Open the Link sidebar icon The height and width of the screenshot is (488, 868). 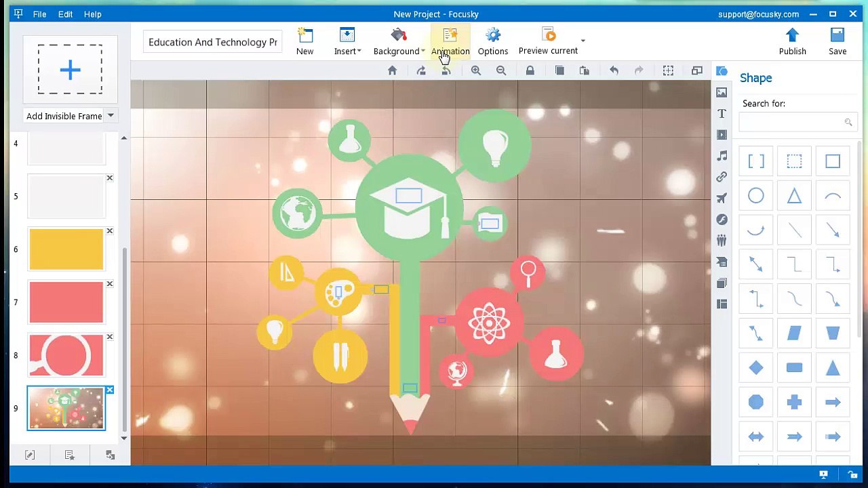tap(722, 177)
